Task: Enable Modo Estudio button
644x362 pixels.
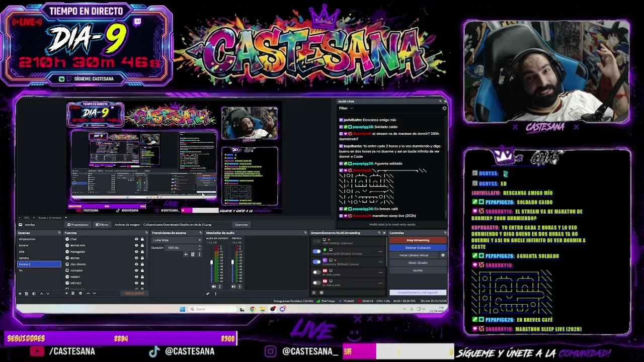Action: 418,263
